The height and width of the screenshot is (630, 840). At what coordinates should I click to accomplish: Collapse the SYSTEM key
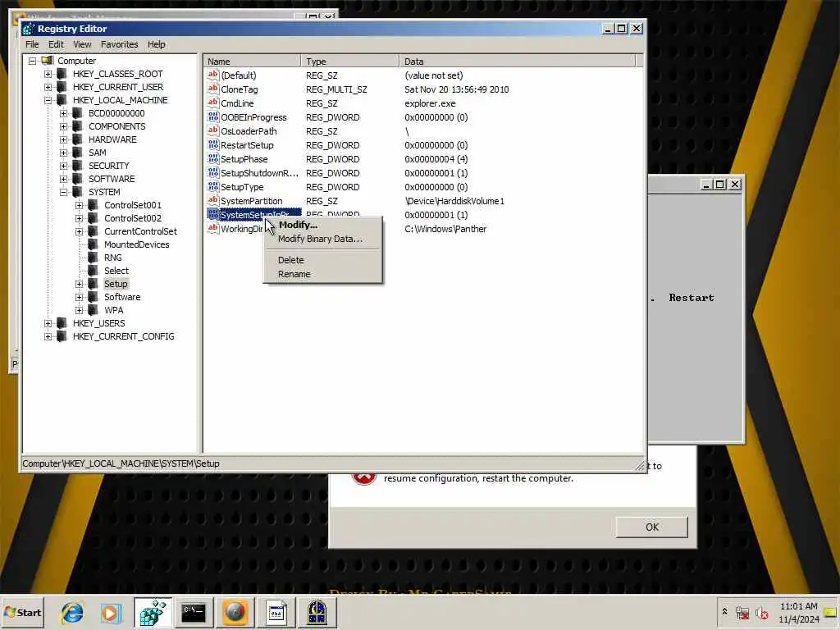click(63, 192)
